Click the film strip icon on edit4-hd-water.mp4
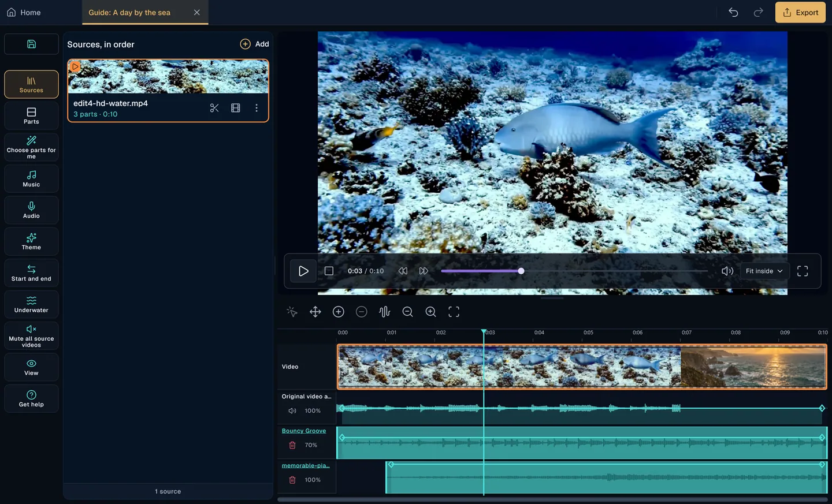 [x=236, y=108]
